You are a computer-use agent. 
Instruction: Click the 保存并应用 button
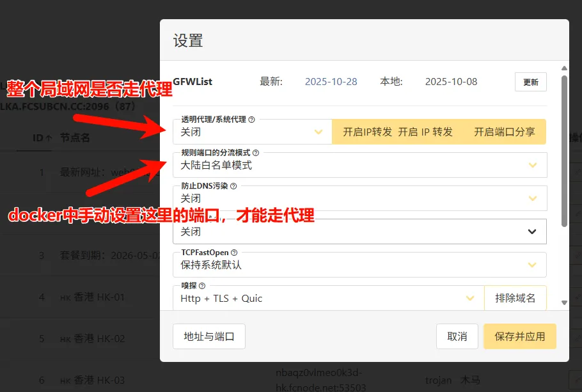coord(519,336)
